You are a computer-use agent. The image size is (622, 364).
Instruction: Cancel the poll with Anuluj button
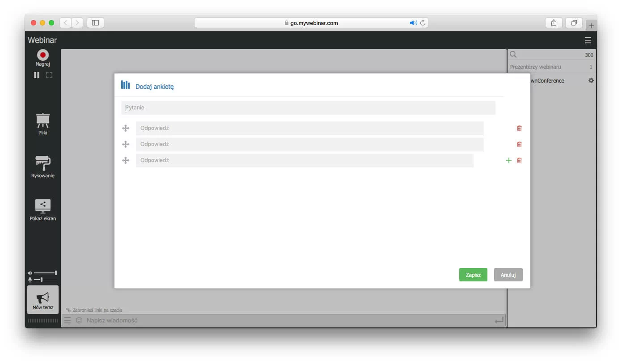(508, 275)
